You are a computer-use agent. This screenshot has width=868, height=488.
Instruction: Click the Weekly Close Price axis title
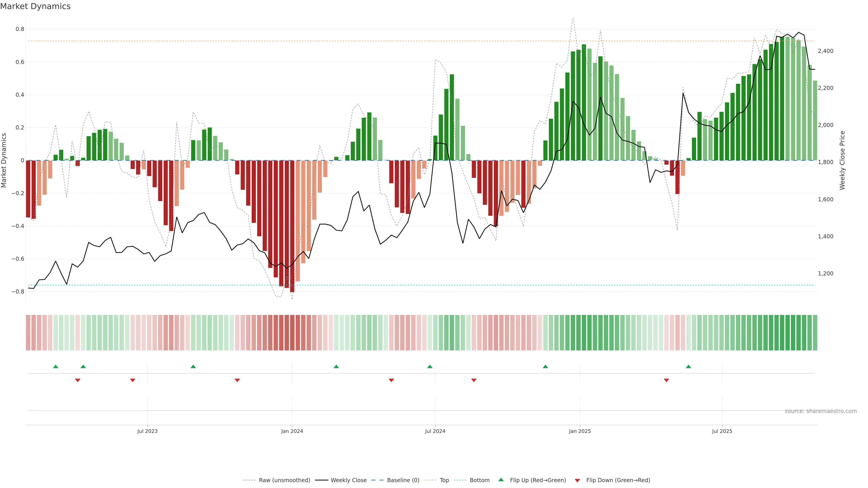click(x=842, y=160)
